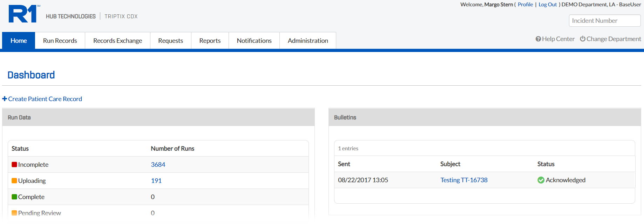Click the plus icon for Create Patient Care Record

pyautogui.click(x=5, y=99)
